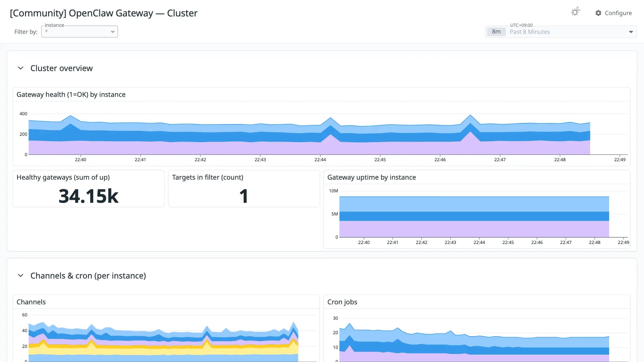Click the Healthy gateways (sum of up) title
This screenshot has width=644, height=362.
click(x=63, y=177)
